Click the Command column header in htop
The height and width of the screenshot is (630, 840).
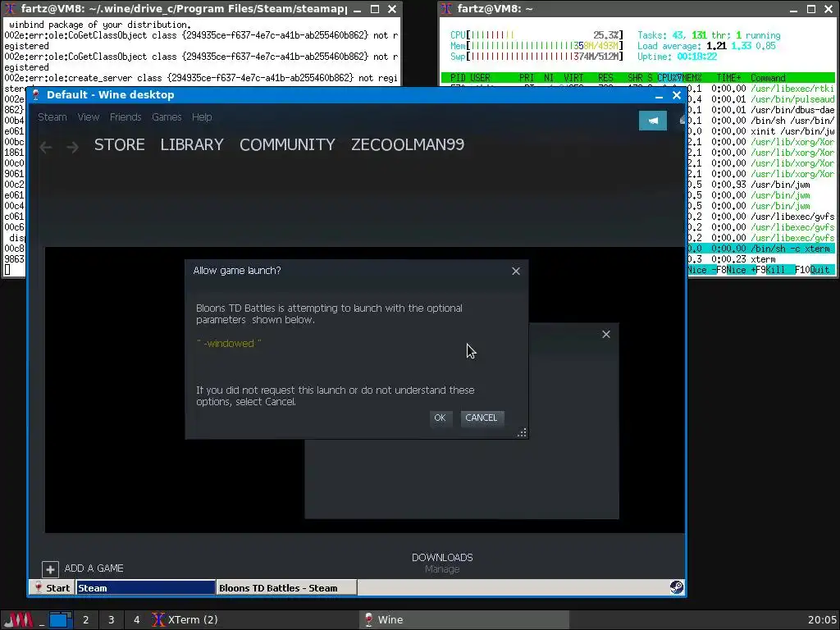click(768, 78)
